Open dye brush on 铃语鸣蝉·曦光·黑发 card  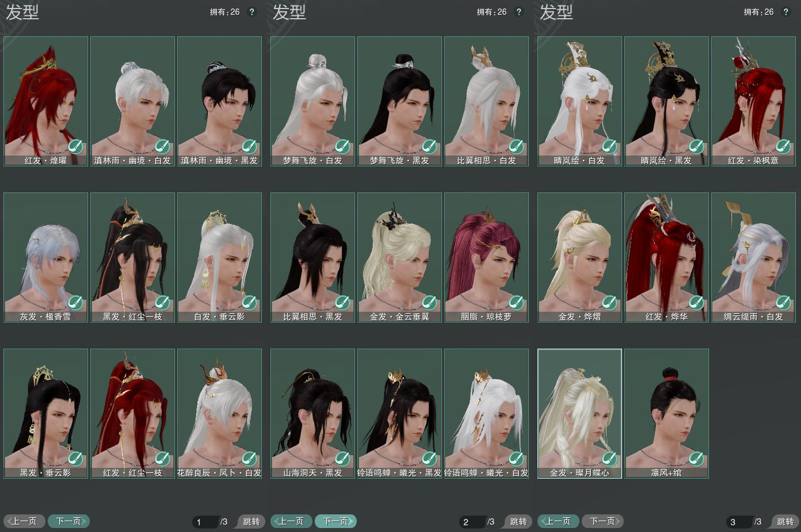(429, 459)
